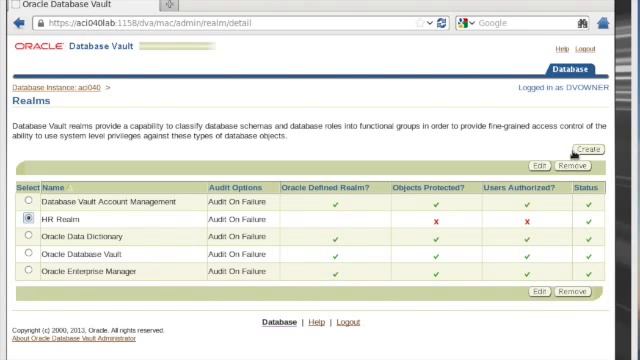Viewport: 640px width, 360px height.
Task: Select Database Vault Account Management radio button
Action: (x=28, y=200)
